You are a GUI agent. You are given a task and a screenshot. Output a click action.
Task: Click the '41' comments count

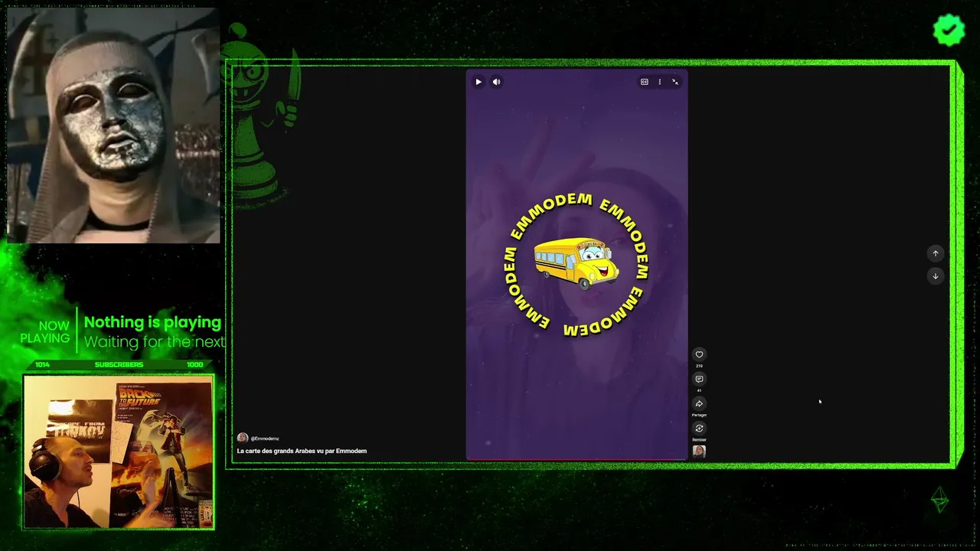[x=699, y=390]
